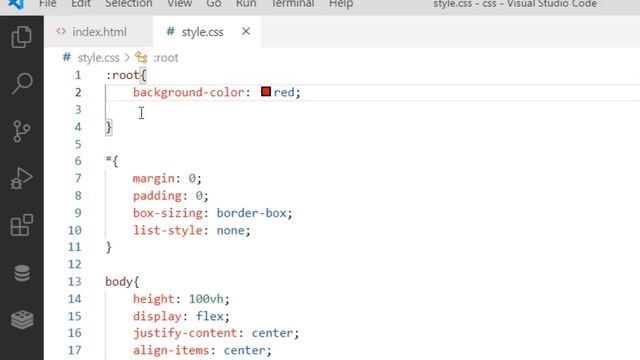Open the Run and Debug icon
The width and height of the screenshot is (640, 360).
click(22, 178)
